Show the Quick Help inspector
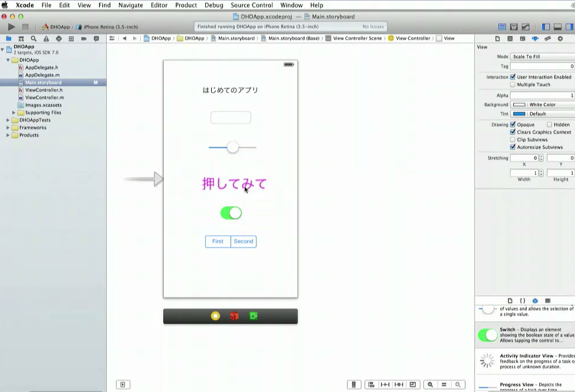Screen dimensions: 575x392 click(510, 39)
